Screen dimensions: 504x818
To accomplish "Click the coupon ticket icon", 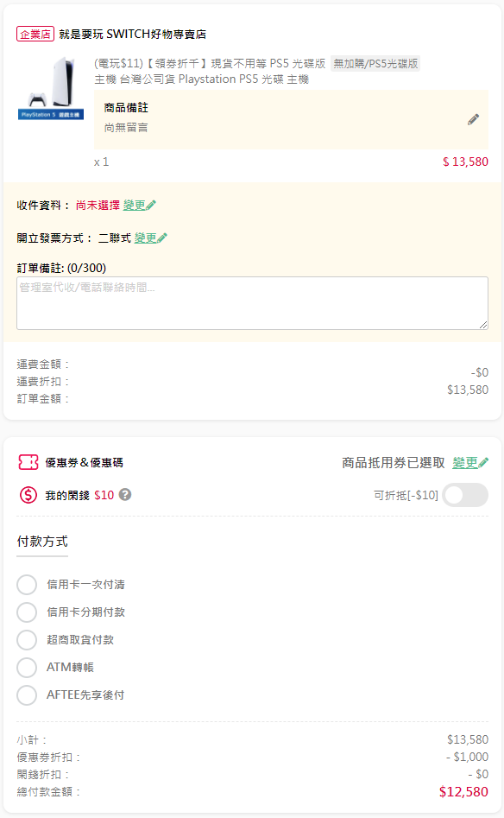I will coord(28,462).
